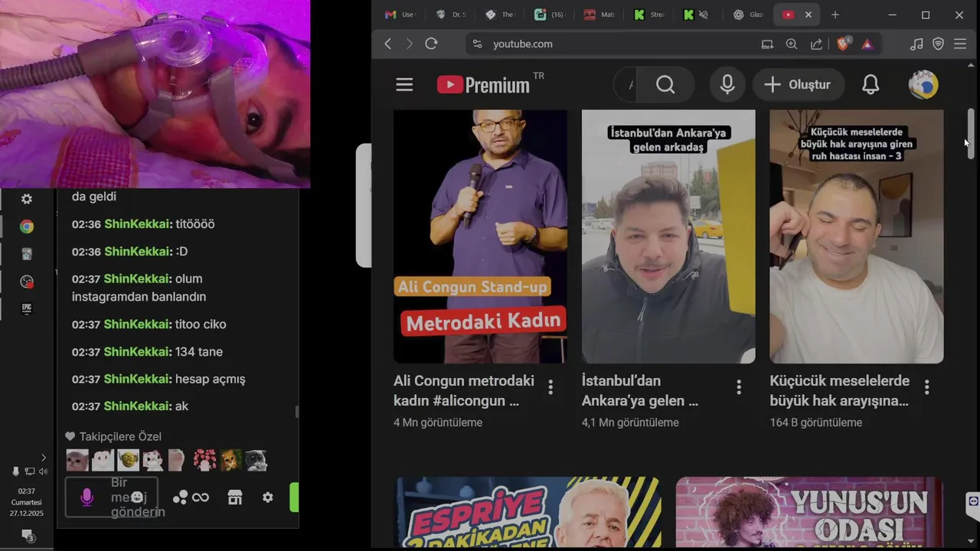980x551 pixels.
Task: Open Küçük meselelerde short thumbnail
Action: click(857, 236)
